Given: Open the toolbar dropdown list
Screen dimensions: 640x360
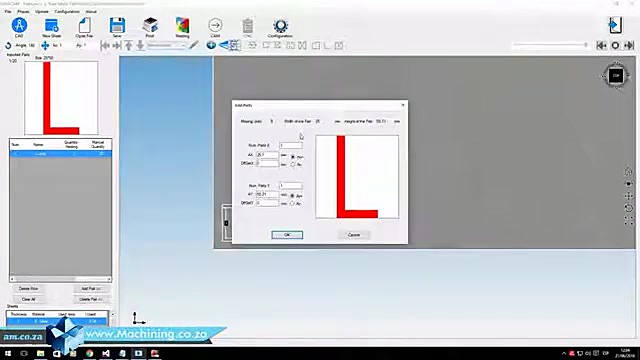Looking at the screenshot, I should (x=167, y=45).
